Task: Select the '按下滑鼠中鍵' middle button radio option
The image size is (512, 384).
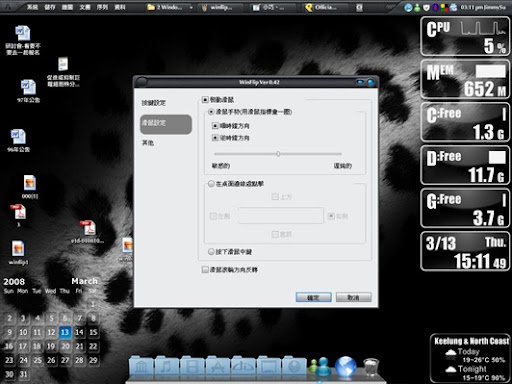Action: pyautogui.click(x=211, y=252)
